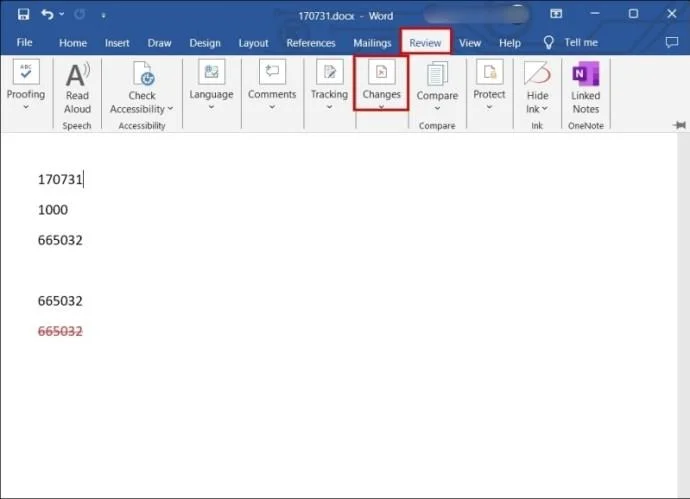Image resolution: width=690 pixels, height=499 pixels.
Task: Expand the Check Accessibility dropdown arrow
Action: click(x=170, y=109)
